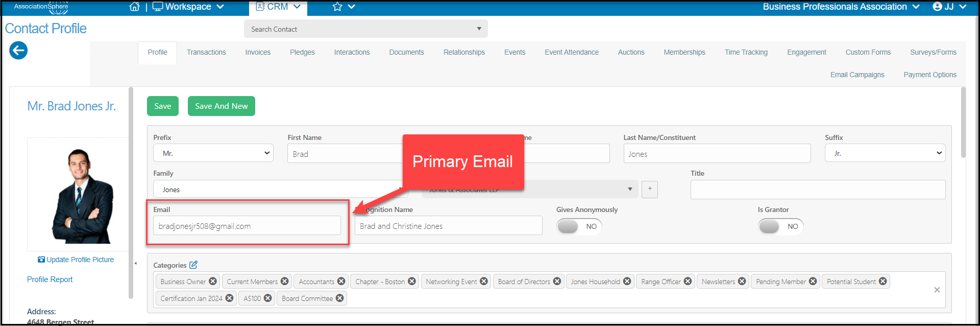The width and height of the screenshot is (980, 326).
Task: Open the Search Contact dropdown
Action: tap(366, 29)
